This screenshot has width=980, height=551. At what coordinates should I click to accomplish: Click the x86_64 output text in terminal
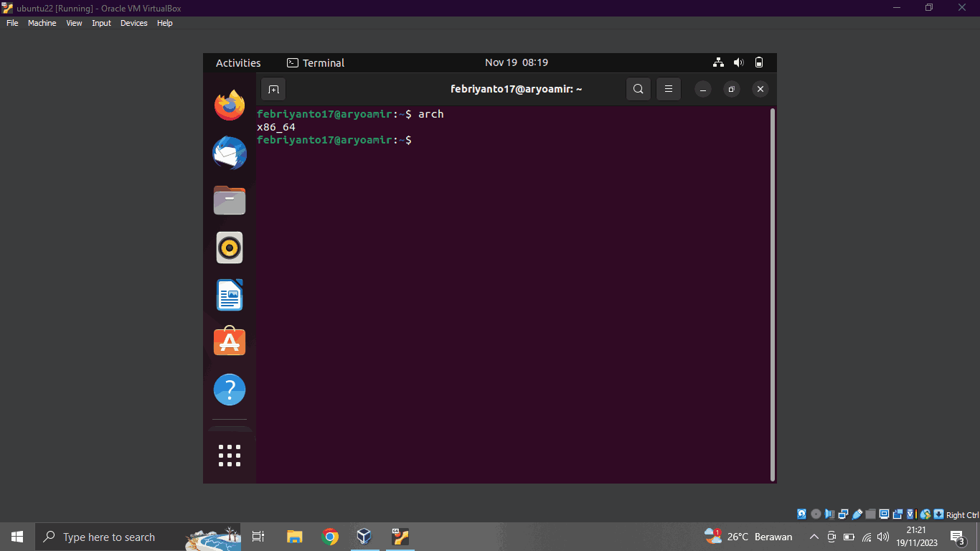pyautogui.click(x=276, y=127)
